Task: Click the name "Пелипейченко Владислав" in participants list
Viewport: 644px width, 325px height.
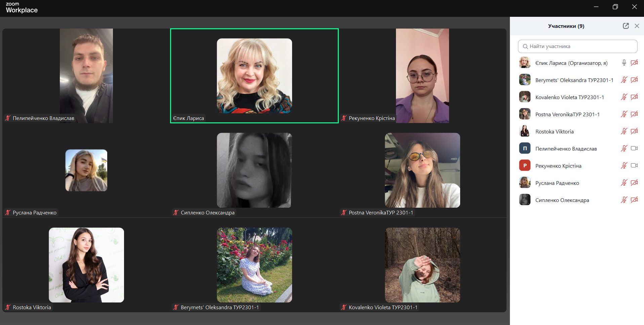Action: 566,149
